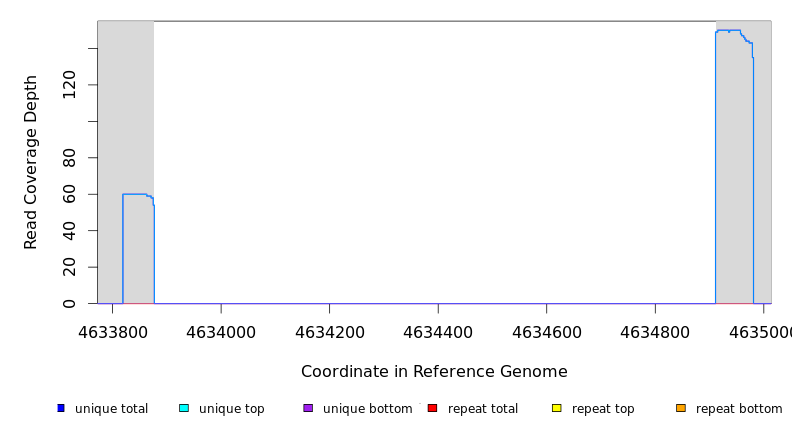Click the high coverage peak on the right
The image size is (792, 432).
coord(733,31)
